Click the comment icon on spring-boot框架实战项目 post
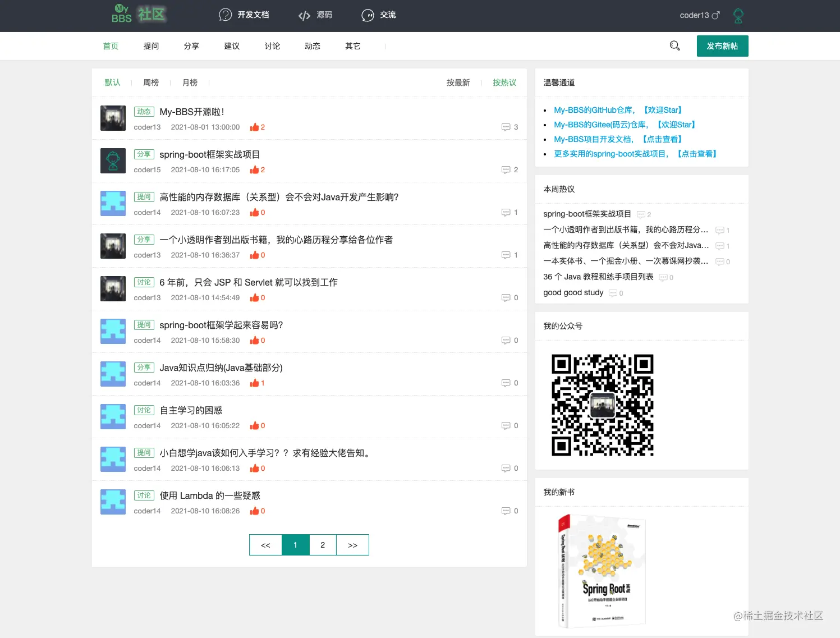 tap(506, 170)
